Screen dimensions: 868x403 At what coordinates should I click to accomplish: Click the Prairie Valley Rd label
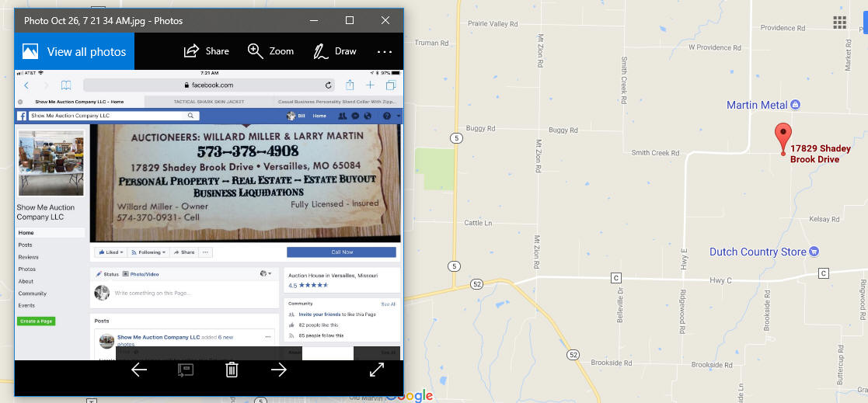[493, 24]
